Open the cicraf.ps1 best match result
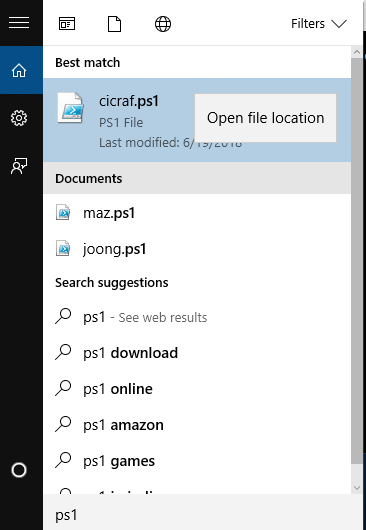This screenshot has height=530, width=366. [197, 120]
